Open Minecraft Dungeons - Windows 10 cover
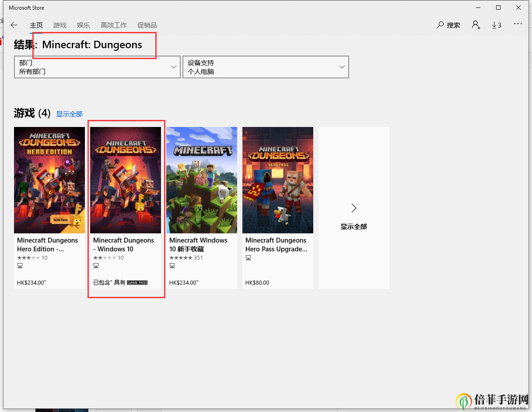This screenshot has height=412, width=532. click(x=126, y=180)
